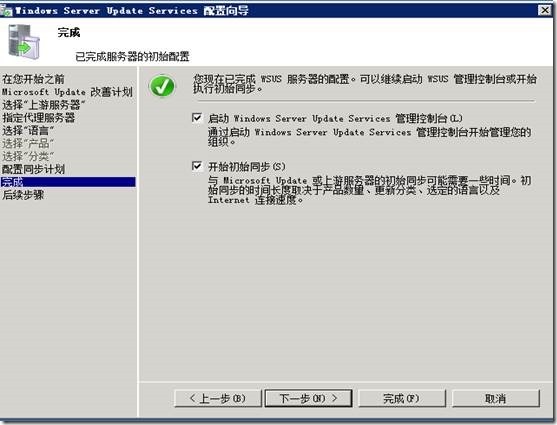Click greyed 选择"产品" step

pos(28,143)
